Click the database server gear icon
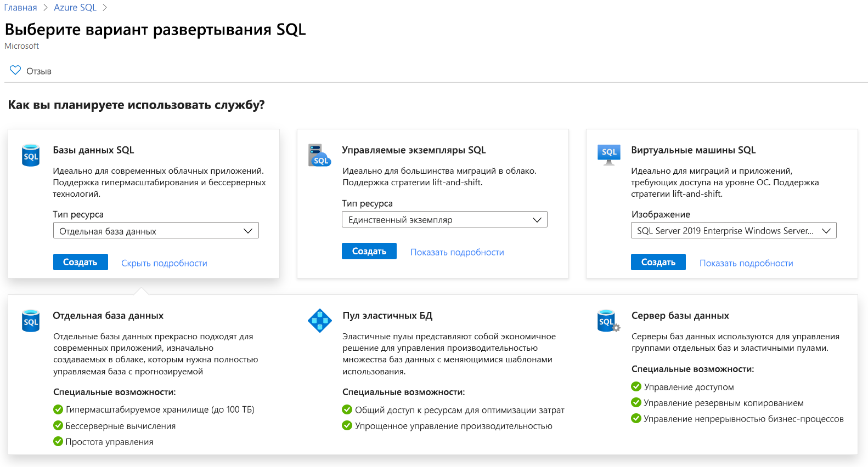The image size is (868, 467). (x=608, y=321)
